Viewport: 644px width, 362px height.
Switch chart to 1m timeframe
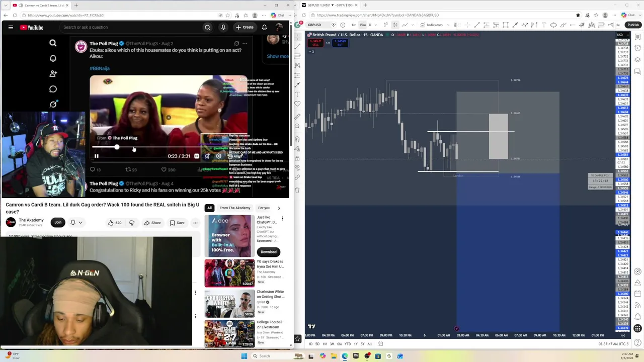pyautogui.click(x=355, y=25)
